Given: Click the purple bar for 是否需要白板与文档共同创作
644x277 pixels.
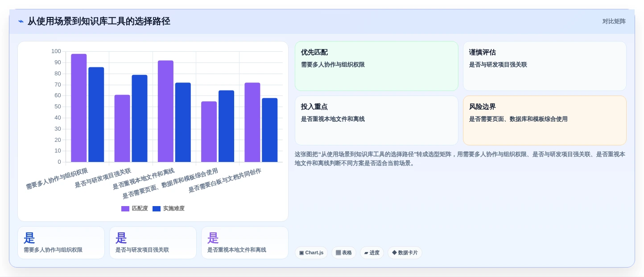Looking at the screenshot, I should [x=252, y=122].
